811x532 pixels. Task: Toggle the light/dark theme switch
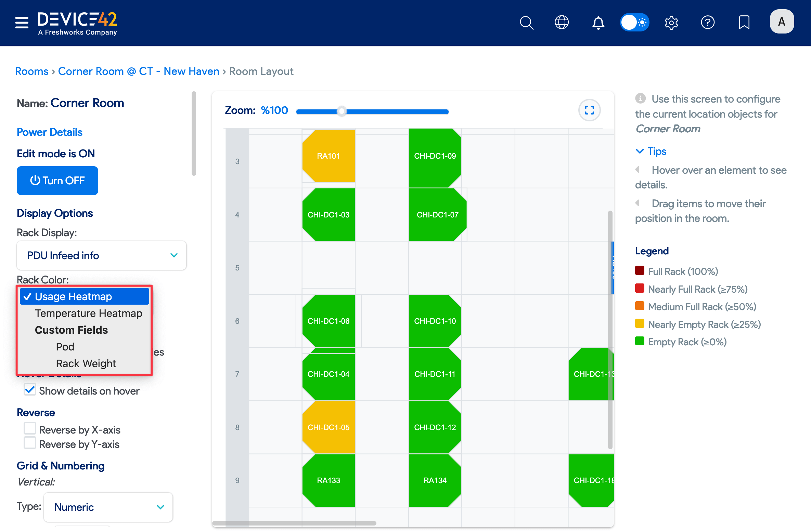(x=634, y=23)
